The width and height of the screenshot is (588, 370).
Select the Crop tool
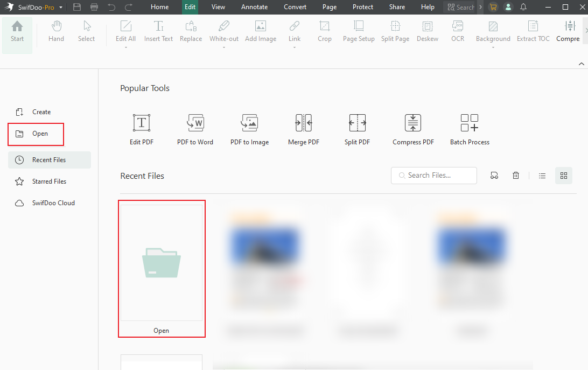point(324,32)
